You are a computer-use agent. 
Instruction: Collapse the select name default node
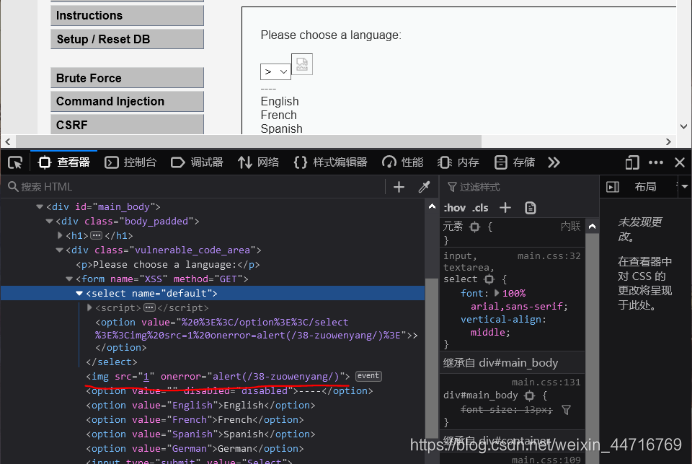tap(79, 293)
